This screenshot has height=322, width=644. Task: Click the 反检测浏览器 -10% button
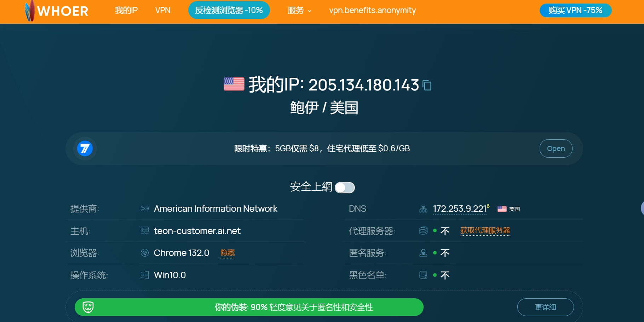tap(229, 11)
